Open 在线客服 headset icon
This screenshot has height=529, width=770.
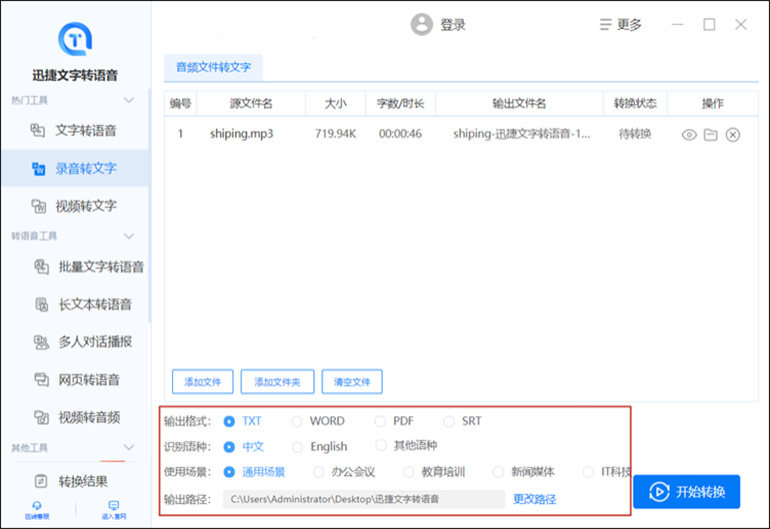point(37,506)
